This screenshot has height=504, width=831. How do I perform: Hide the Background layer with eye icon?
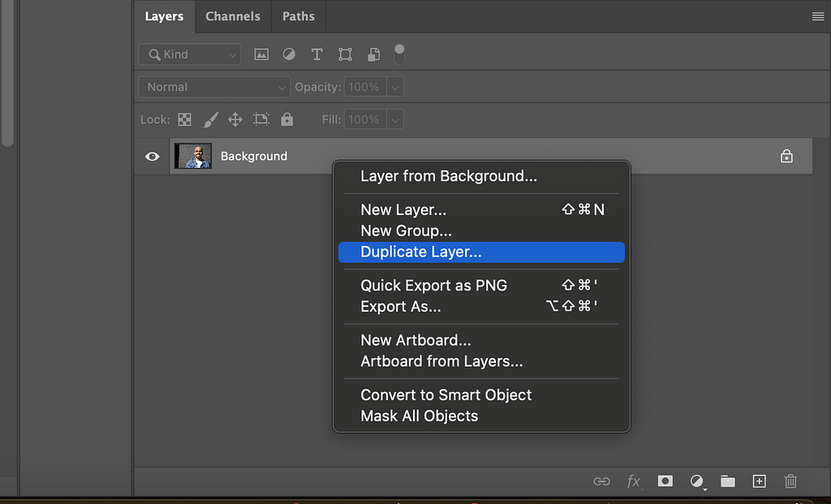[x=152, y=157]
